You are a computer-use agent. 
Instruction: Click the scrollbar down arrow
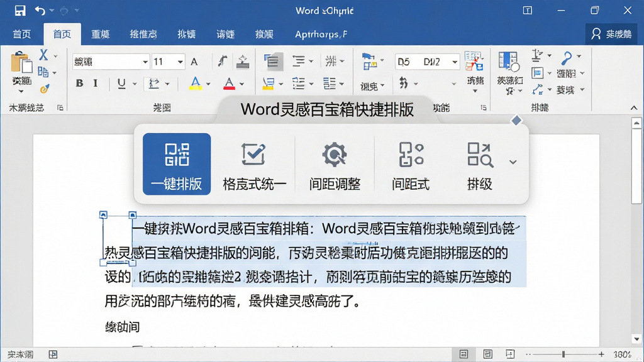(636, 339)
